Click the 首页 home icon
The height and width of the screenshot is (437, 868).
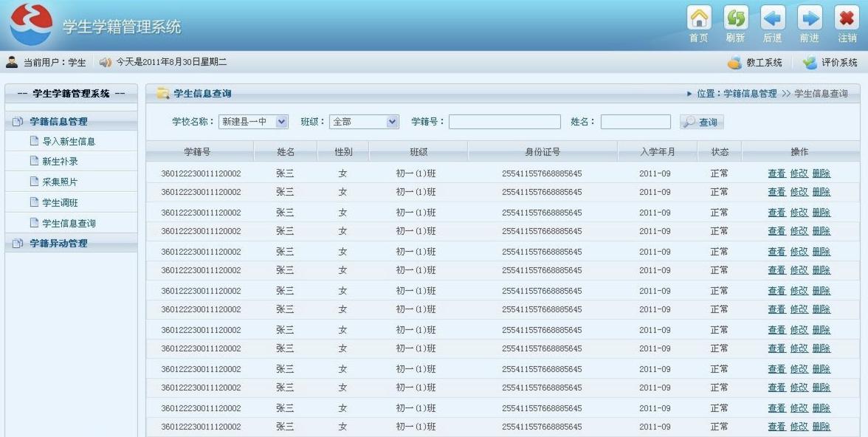698,18
